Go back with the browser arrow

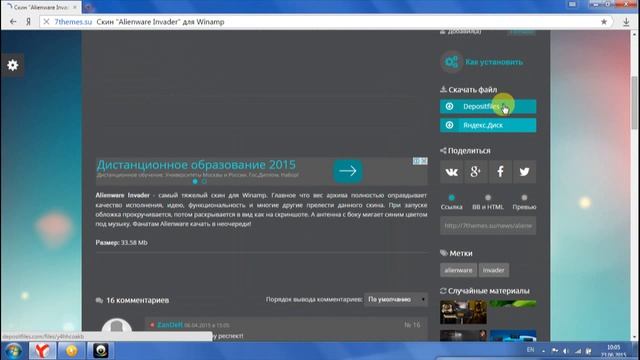[x=13, y=22]
